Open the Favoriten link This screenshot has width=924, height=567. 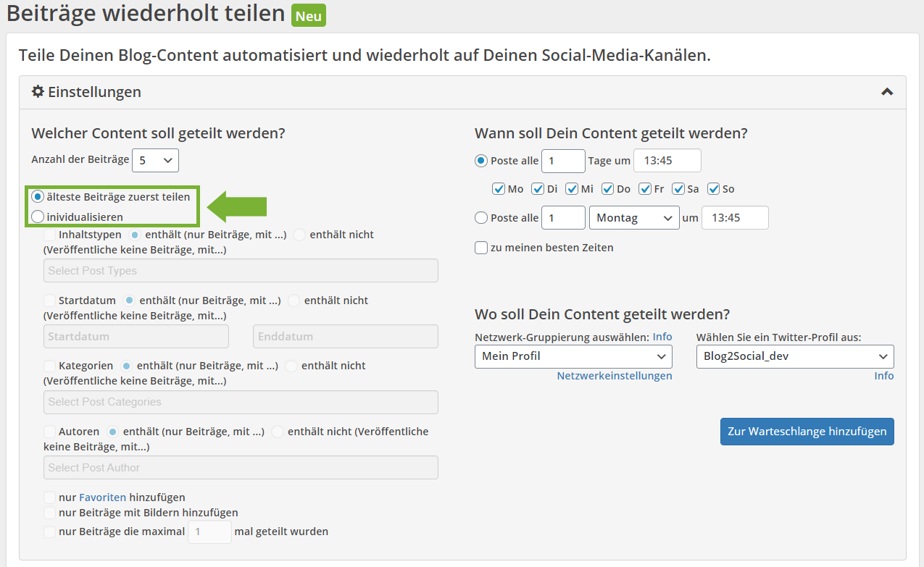(x=102, y=497)
